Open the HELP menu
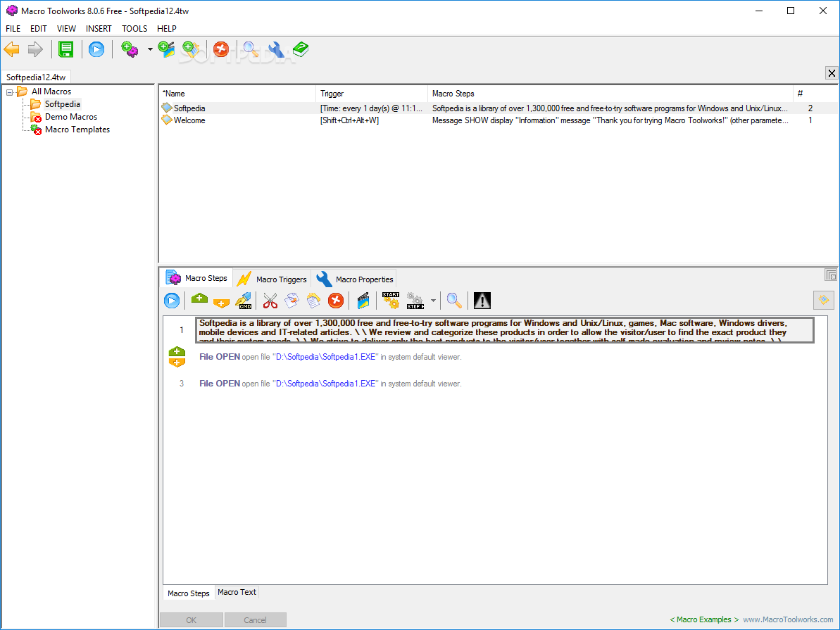Image resolution: width=840 pixels, height=630 pixels. 167,28
